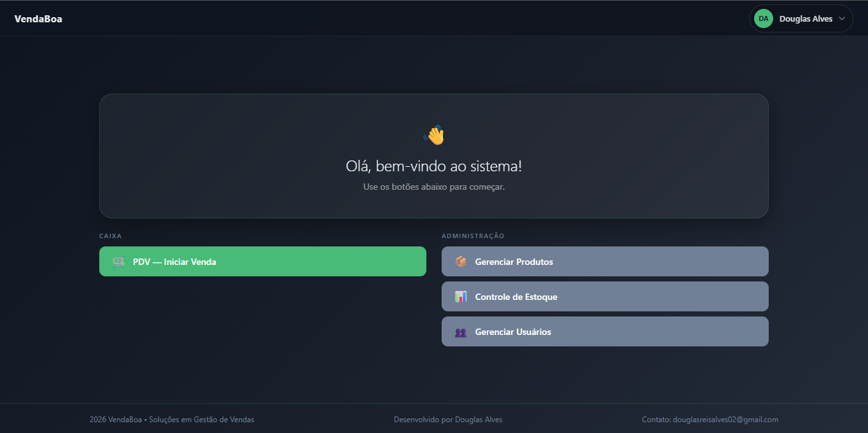Click the green DA avatar circle
This screenshot has height=433, width=868.
click(x=764, y=18)
